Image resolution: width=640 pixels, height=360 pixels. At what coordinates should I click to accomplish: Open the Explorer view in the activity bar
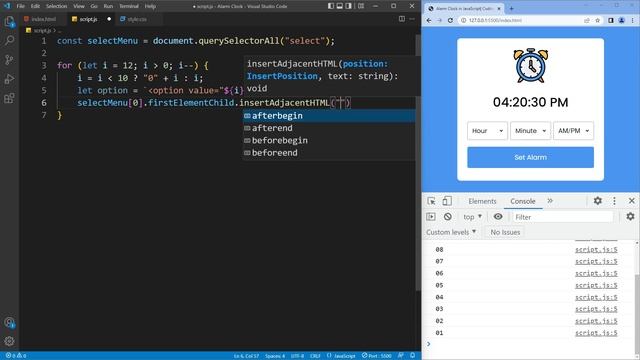coord(9,21)
